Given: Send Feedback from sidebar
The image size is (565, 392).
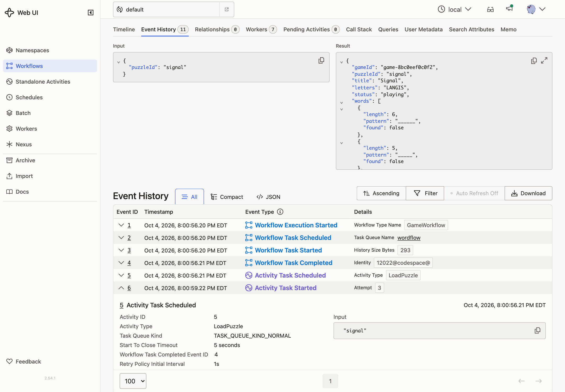Looking at the screenshot, I should tap(50, 361).
